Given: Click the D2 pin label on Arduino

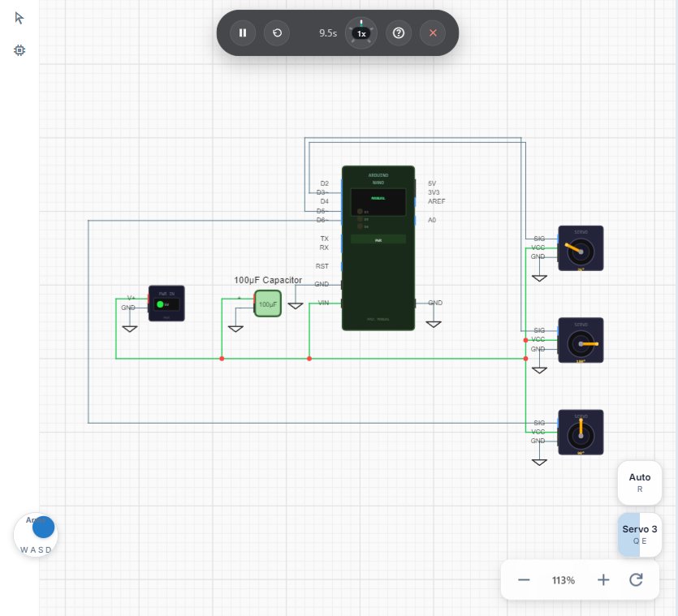Looking at the screenshot, I should pos(324,183).
